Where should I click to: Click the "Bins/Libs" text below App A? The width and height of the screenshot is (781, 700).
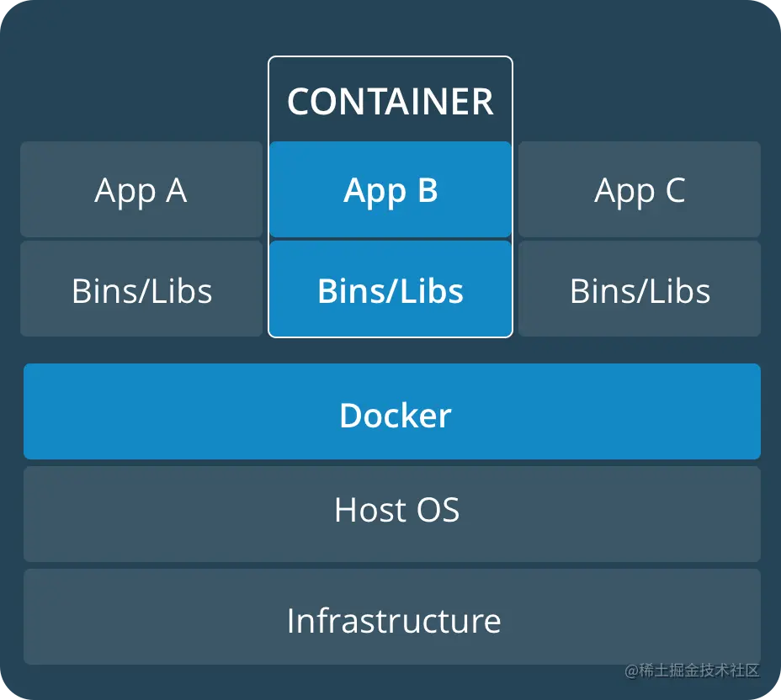tap(141, 291)
